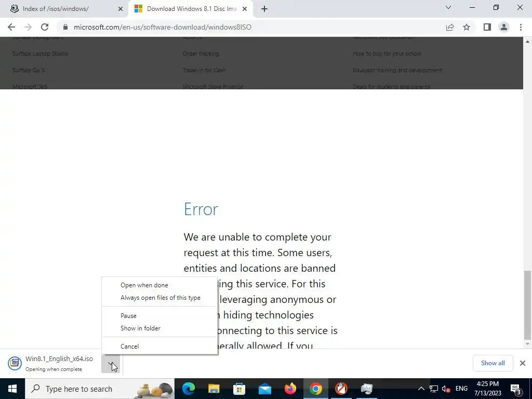Click the ISO file download icon
The image size is (532, 399).
pos(15,363)
